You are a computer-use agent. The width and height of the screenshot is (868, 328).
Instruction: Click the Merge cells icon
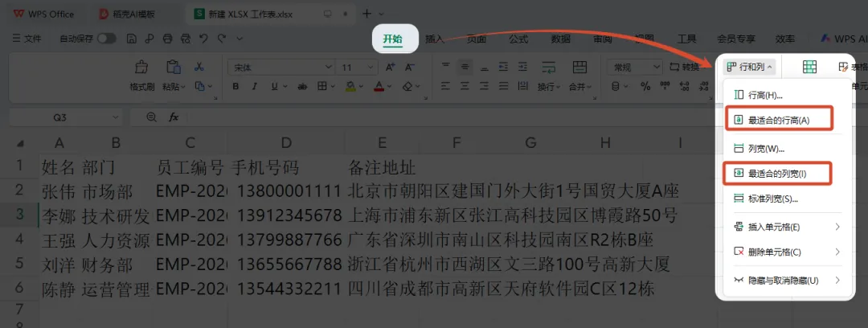coord(579,67)
